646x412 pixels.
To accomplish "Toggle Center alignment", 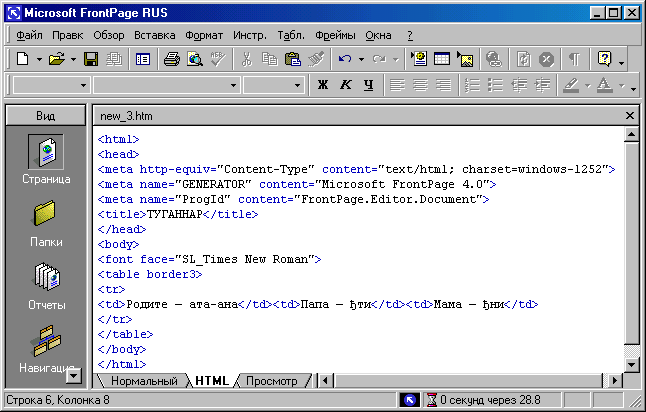I will [x=420, y=85].
